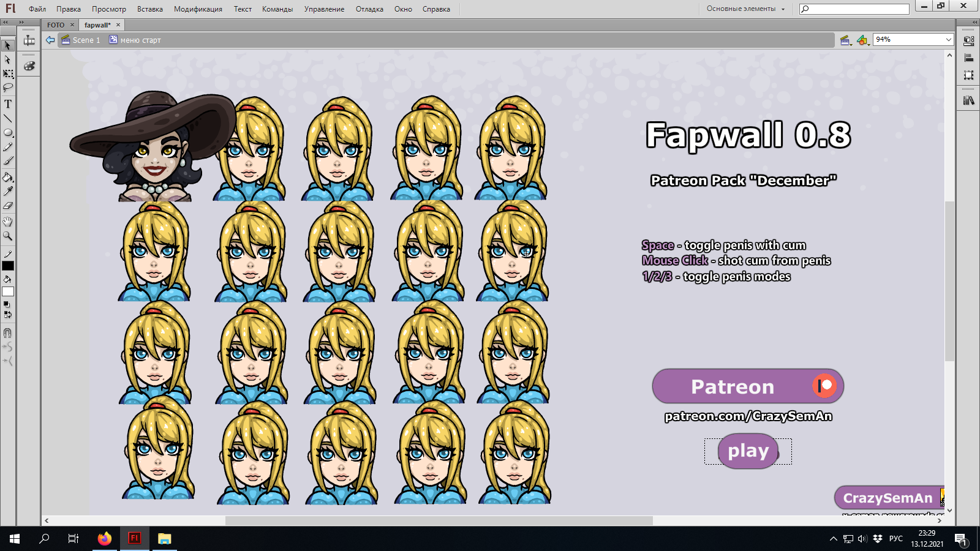The image size is (980, 551).
Task: Select the Eyedropper tool
Action: click(x=8, y=192)
